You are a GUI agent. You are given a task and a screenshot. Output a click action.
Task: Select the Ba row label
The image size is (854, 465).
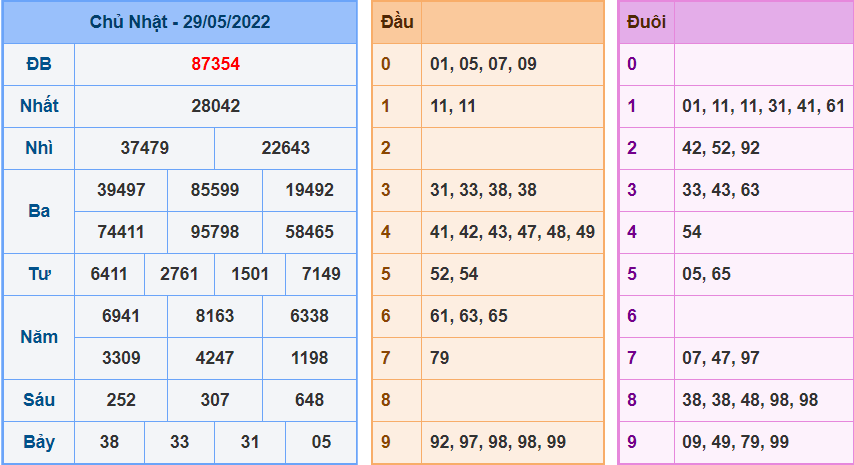(39, 211)
